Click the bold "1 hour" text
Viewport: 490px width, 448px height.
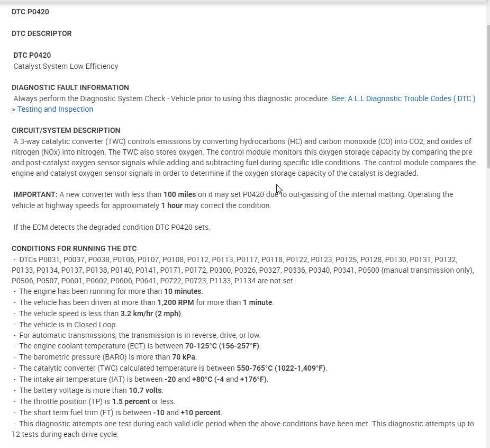tap(172, 205)
